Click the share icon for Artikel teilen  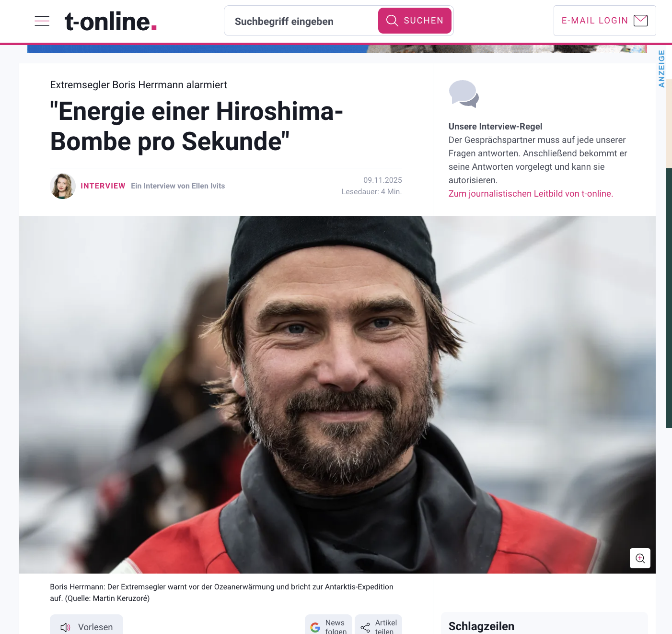click(x=365, y=627)
